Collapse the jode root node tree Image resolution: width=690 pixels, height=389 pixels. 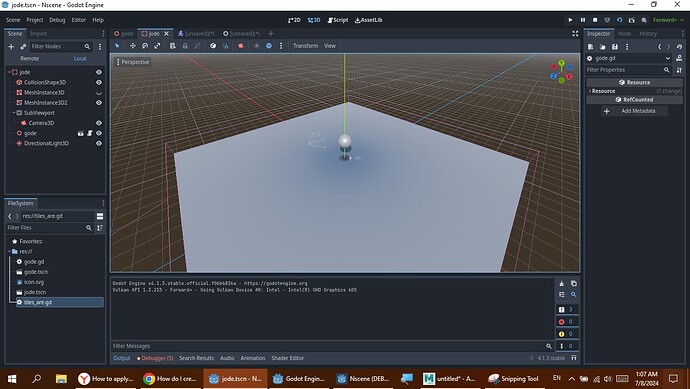click(9, 72)
